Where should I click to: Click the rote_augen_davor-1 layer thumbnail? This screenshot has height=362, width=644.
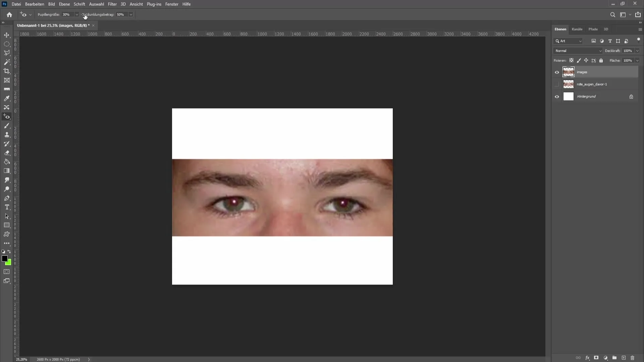pyautogui.click(x=569, y=84)
